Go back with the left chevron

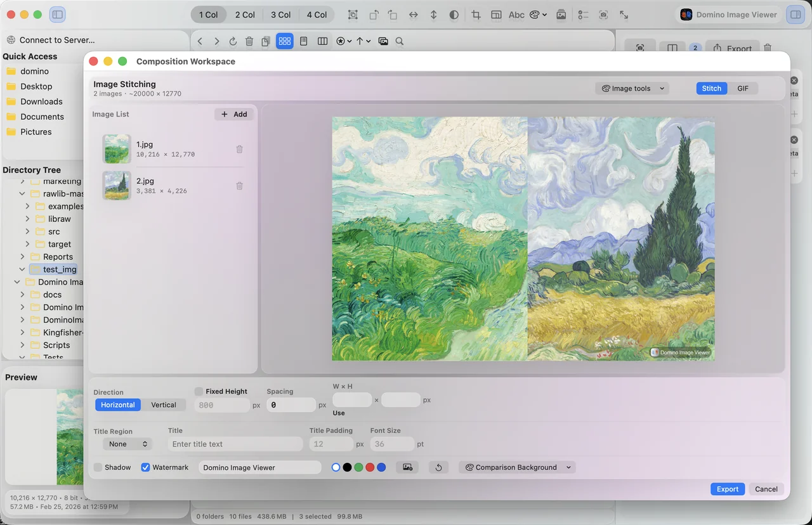pyautogui.click(x=200, y=41)
